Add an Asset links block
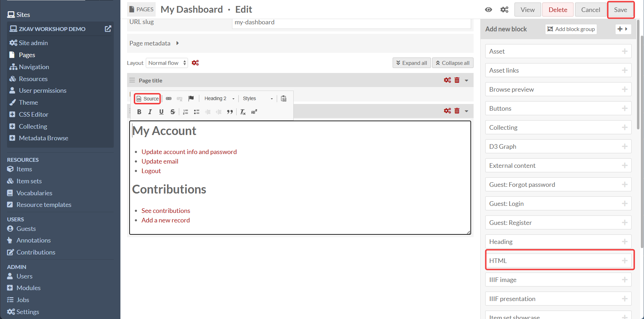The image size is (644, 319). click(x=558, y=70)
